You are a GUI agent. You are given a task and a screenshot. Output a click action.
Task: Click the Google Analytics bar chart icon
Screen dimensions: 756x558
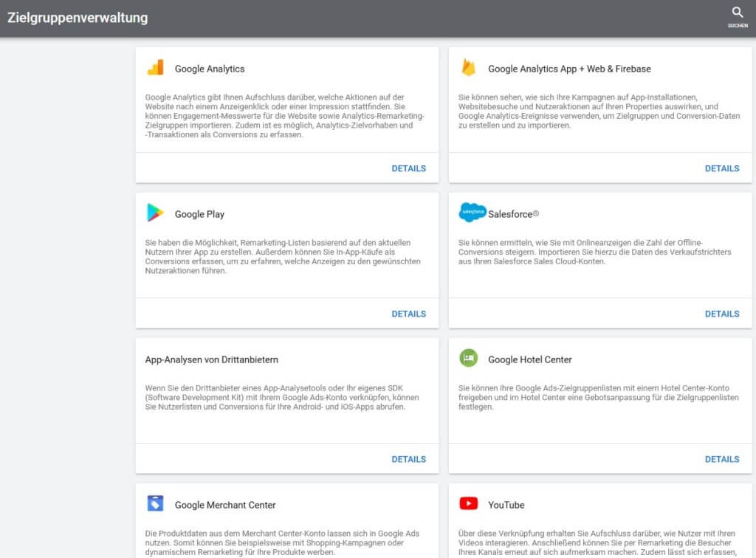tap(155, 68)
